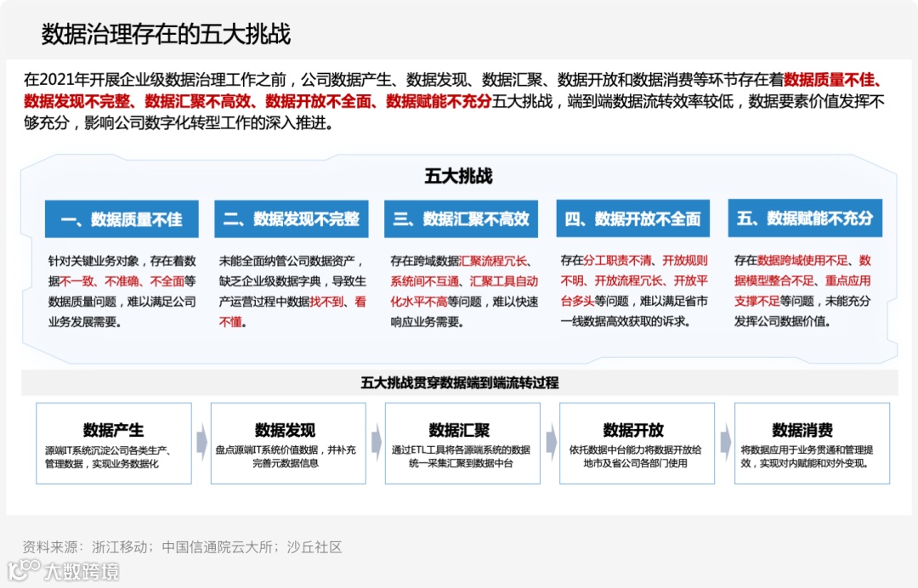Screen dimensions: 918x588
Task: Open the 数据开放 process box
Action: [637, 444]
